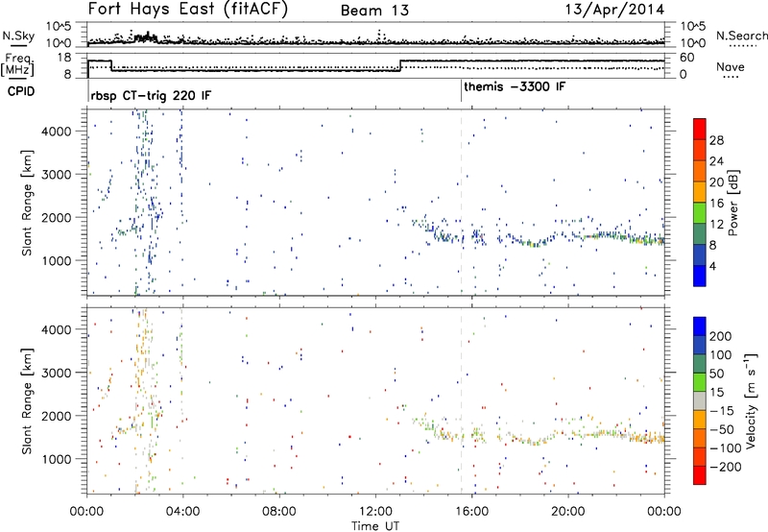Click the '60' Nave axis tick label
The width and height of the screenshot is (768, 532).
(687, 58)
